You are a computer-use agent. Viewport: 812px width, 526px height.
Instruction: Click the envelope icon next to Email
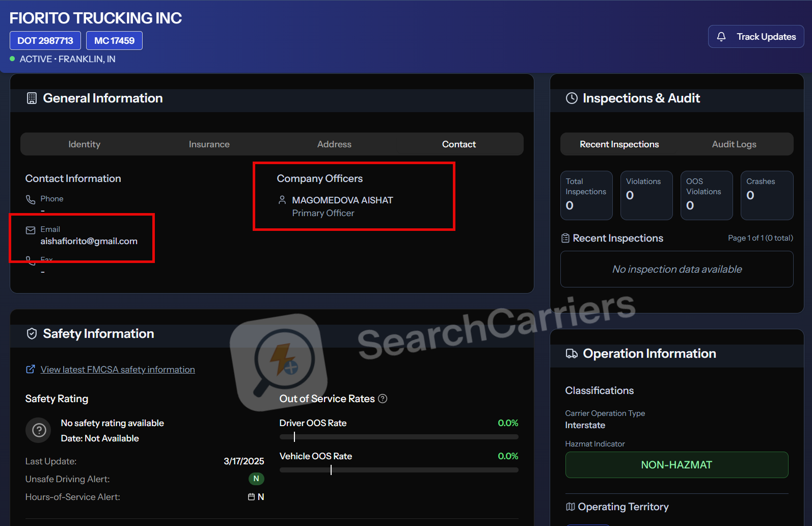[31, 230]
